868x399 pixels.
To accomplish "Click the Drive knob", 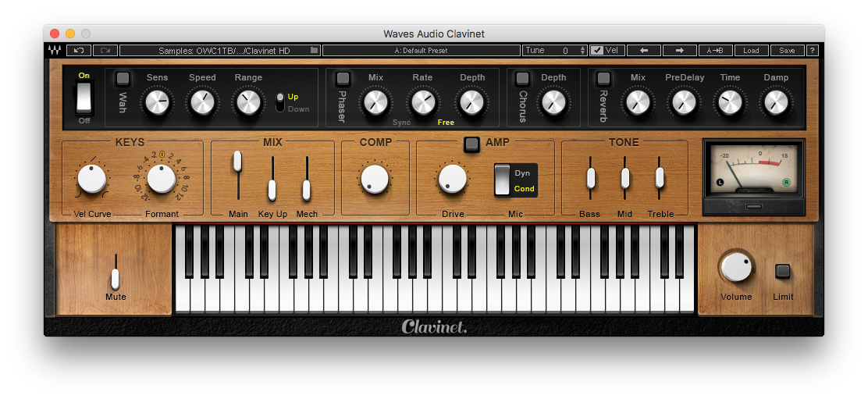I will tap(452, 179).
